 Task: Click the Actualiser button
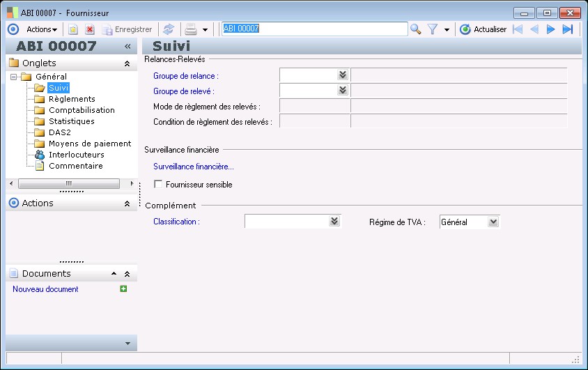(x=483, y=29)
